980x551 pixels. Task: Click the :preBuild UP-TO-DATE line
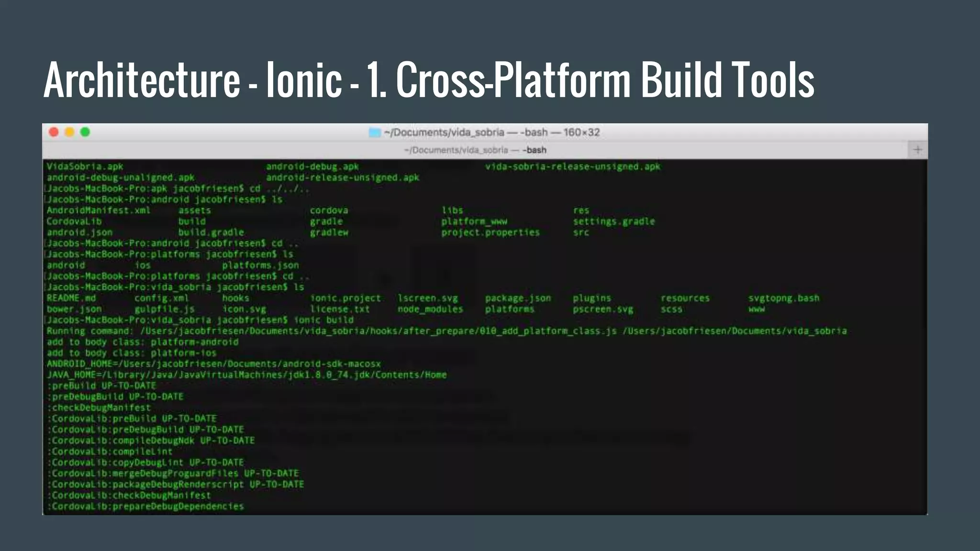click(x=101, y=386)
